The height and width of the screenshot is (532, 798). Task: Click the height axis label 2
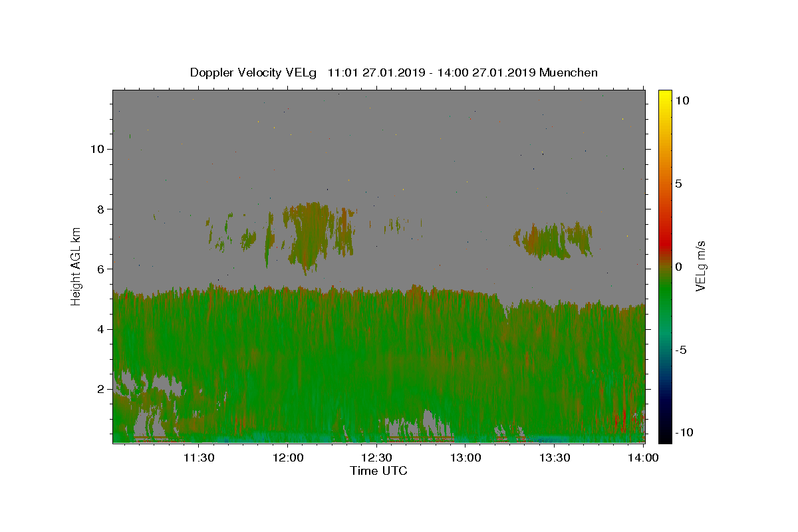click(x=100, y=389)
